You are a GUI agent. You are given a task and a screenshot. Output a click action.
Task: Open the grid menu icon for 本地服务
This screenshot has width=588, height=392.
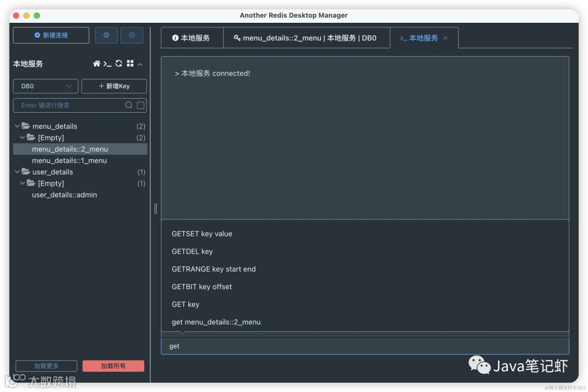click(x=130, y=63)
